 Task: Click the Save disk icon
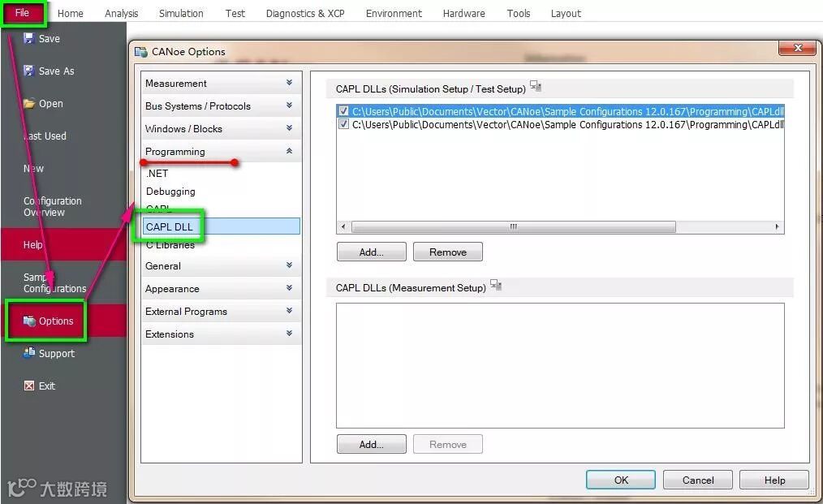click(x=29, y=38)
